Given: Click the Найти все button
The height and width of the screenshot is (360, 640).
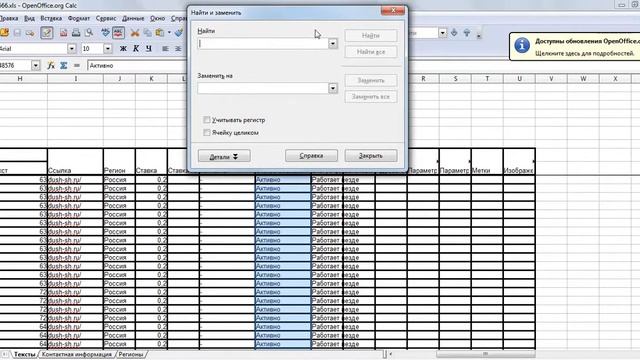Looking at the screenshot, I should 371,52.
